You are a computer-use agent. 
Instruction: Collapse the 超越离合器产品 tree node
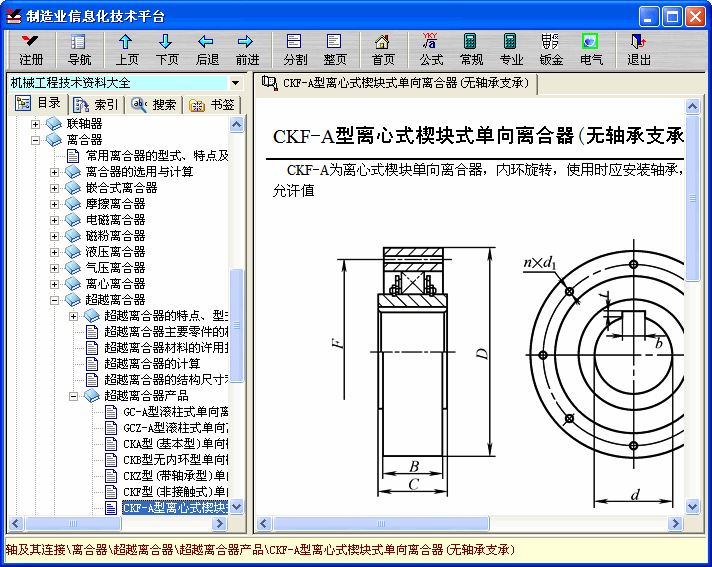click(x=74, y=396)
